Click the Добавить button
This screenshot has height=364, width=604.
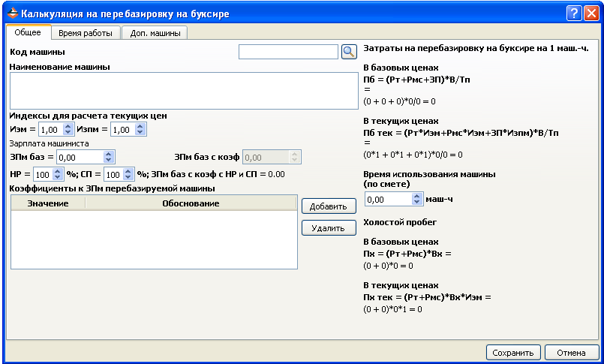(x=329, y=206)
